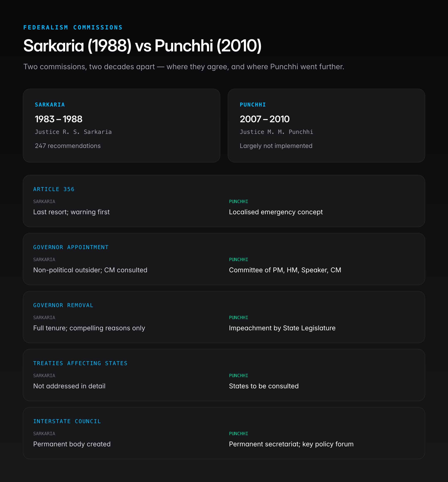Click the 247 recommendations text

coord(68,146)
